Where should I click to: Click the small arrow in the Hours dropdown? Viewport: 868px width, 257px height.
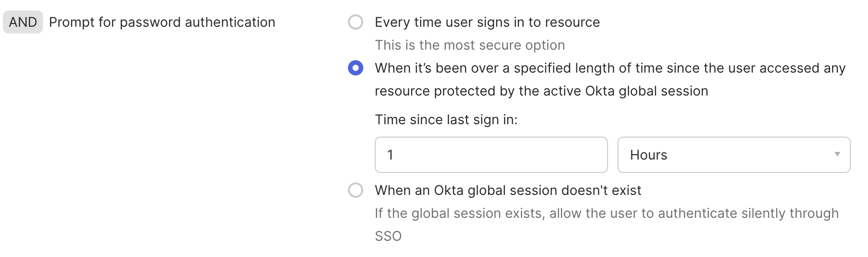point(837,154)
